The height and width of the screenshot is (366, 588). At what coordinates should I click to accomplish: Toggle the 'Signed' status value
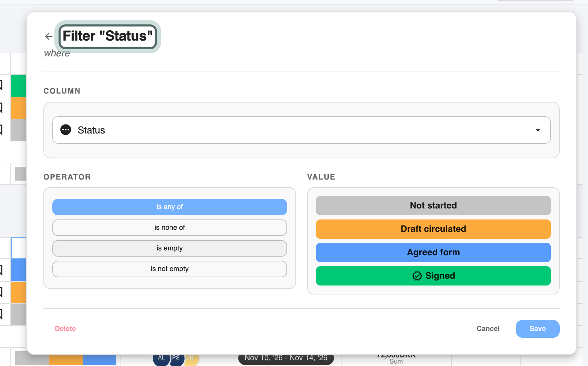(x=433, y=276)
